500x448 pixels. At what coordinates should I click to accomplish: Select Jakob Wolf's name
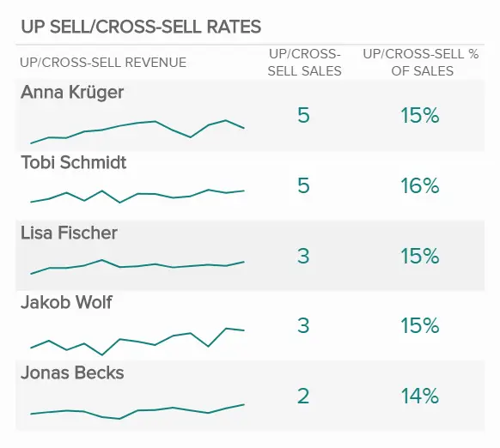coord(66,302)
